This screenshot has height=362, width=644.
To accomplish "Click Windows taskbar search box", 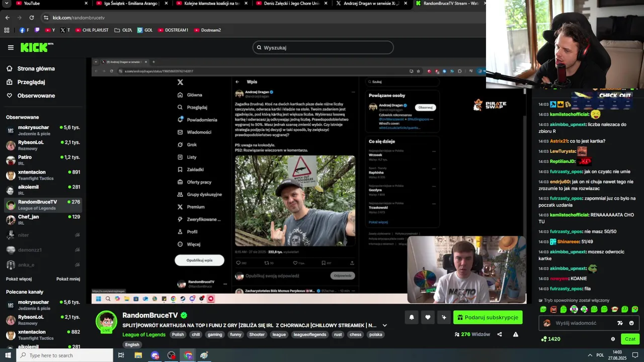I will click(65, 355).
